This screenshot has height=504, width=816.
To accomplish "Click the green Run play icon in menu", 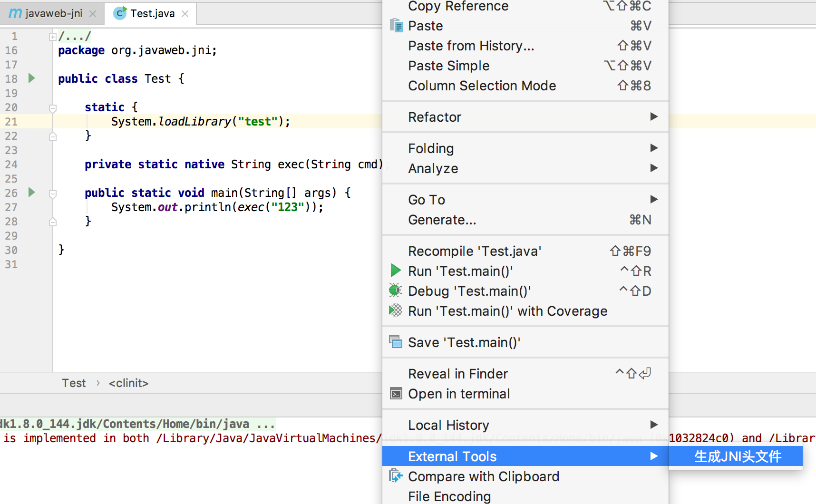I will point(396,271).
